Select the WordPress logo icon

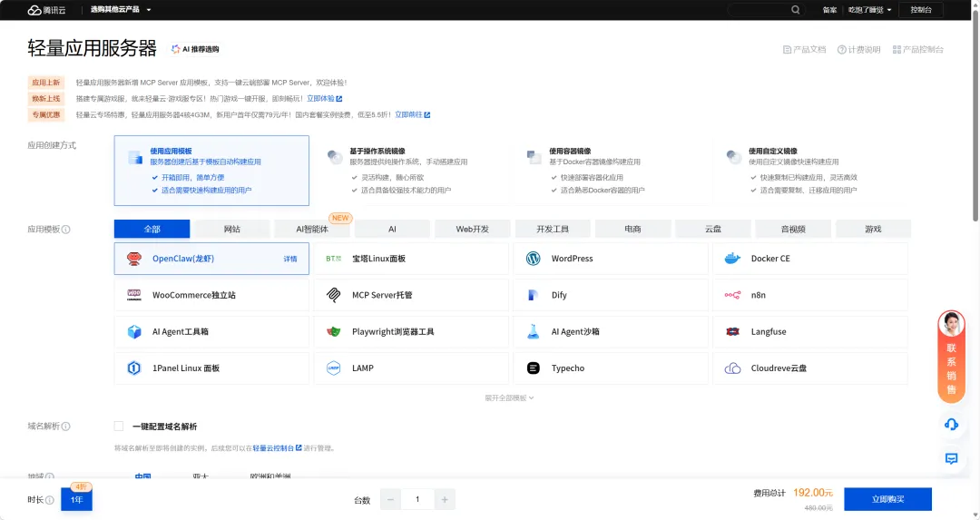point(534,259)
